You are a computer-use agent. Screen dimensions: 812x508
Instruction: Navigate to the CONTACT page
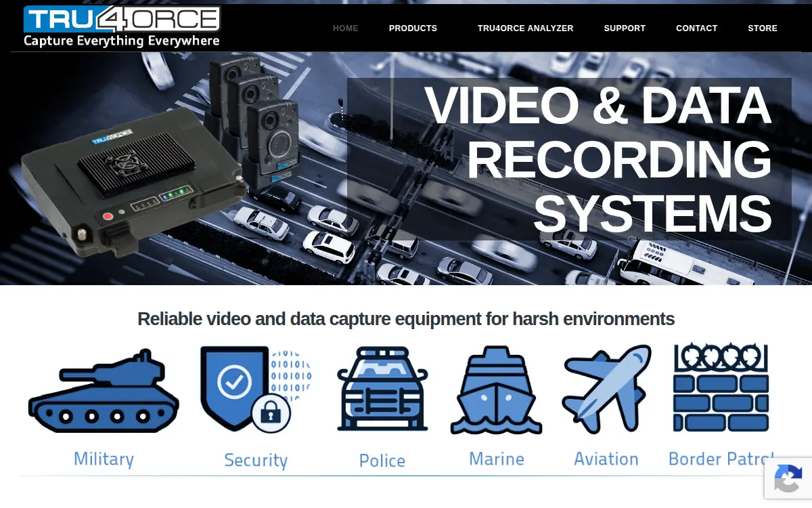(x=696, y=28)
